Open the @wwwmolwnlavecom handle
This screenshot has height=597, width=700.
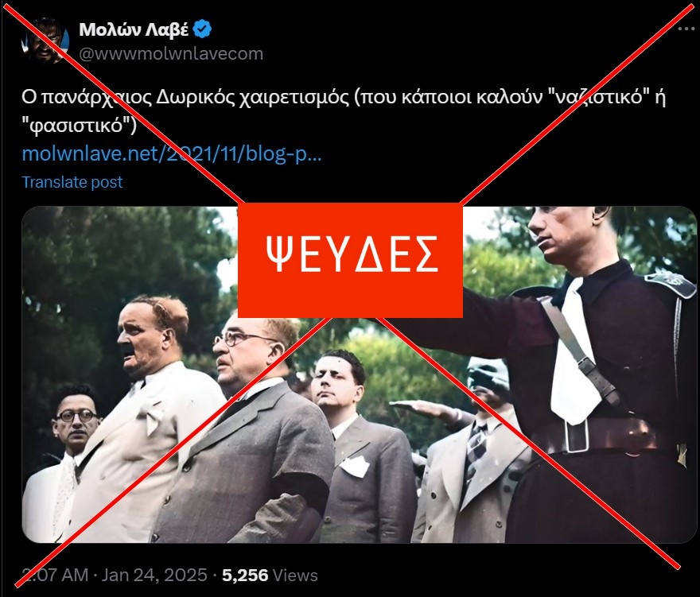[x=171, y=53]
